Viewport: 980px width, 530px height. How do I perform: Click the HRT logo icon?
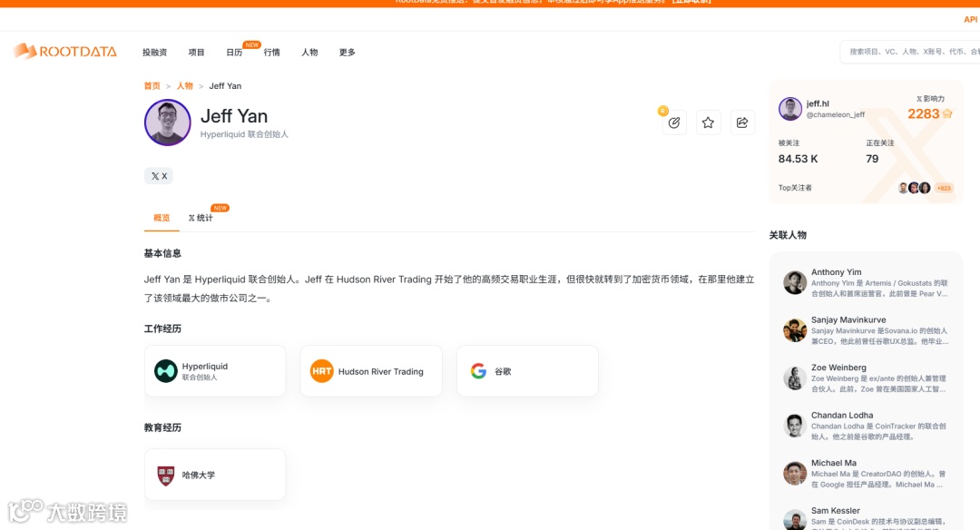pyautogui.click(x=322, y=371)
